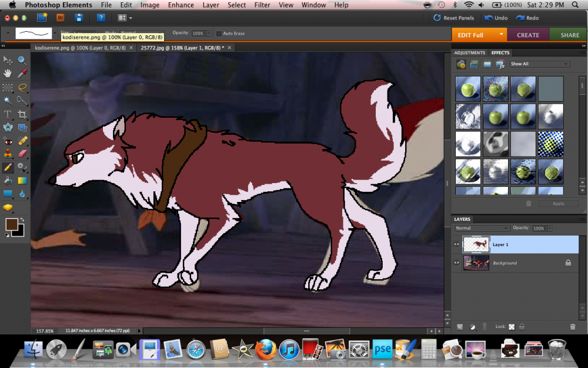Pick the Rectangle shape tool
Screen dimensions: 588x368
pyautogui.click(x=8, y=194)
